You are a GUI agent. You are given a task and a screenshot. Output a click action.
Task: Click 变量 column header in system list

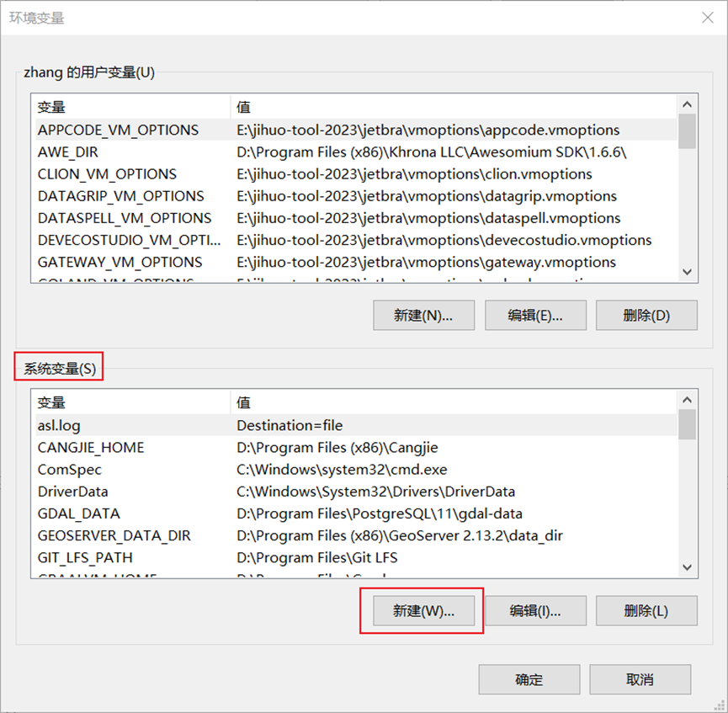point(130,403)
